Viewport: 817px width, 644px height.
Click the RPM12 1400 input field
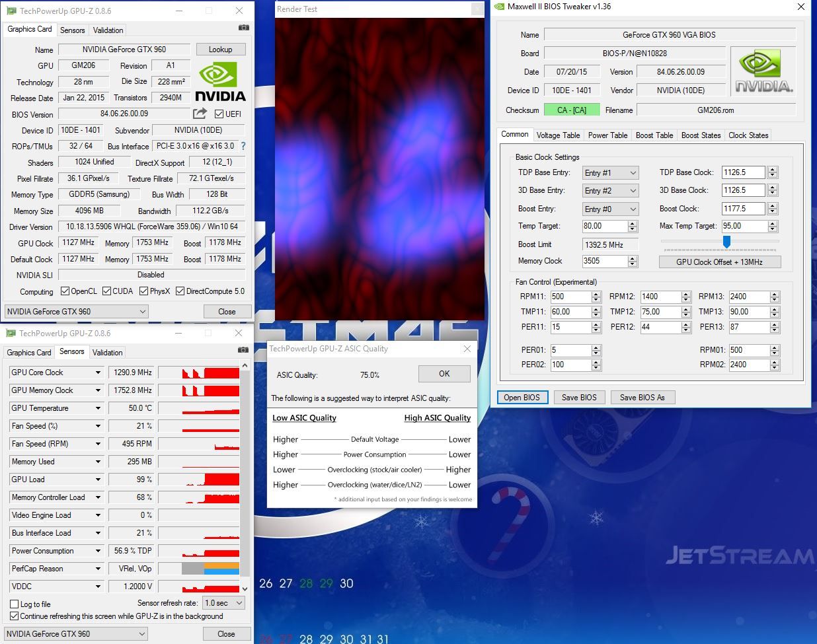click(660, 297)
